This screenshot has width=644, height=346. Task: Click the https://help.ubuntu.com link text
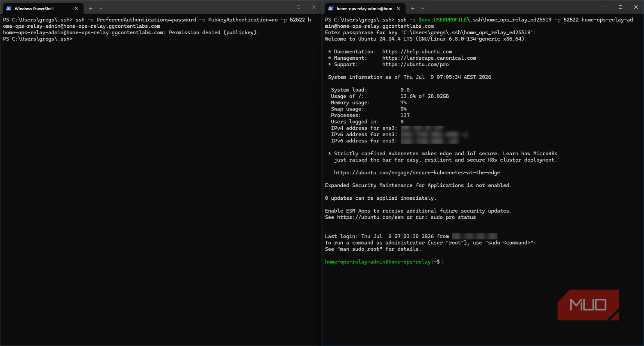(x=417, y=51)
